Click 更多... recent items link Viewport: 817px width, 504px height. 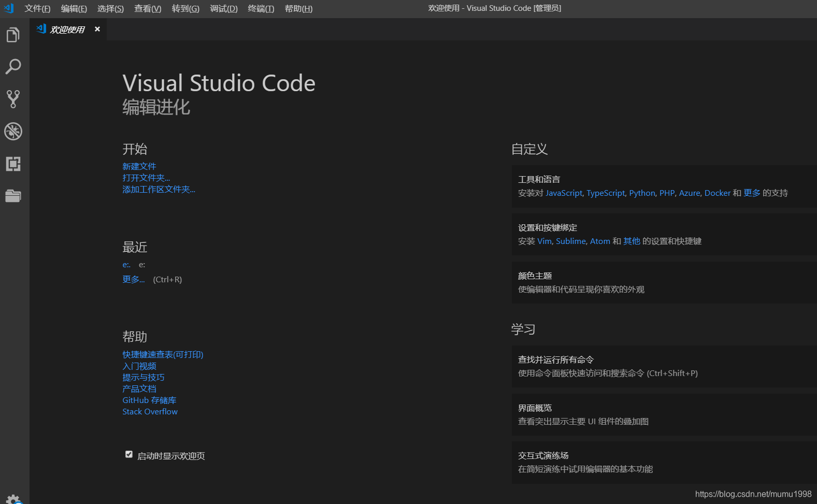[x=134, y=279]
